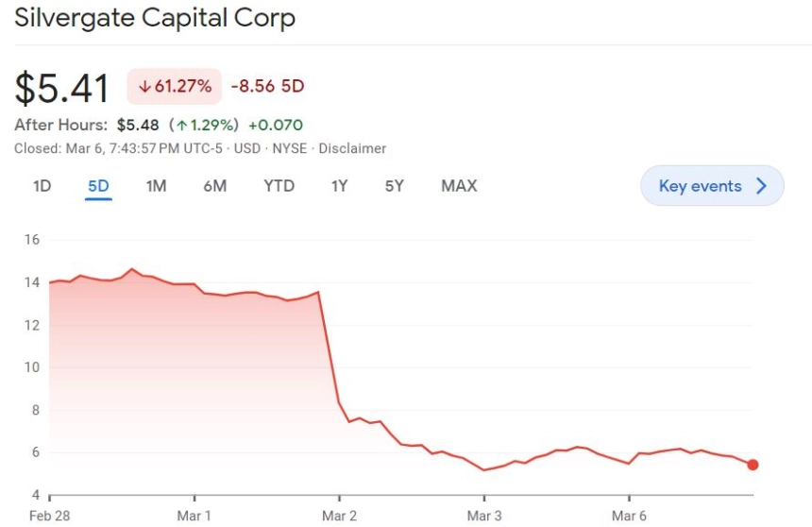Viewport: 812px width, 527px height.
Task: Open the Key events button
Action: [x=712, y=185]
